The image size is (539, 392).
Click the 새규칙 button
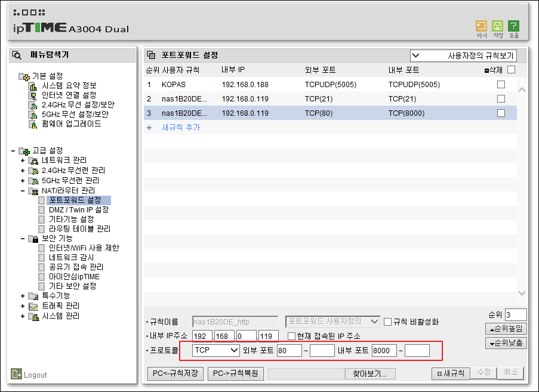click(451, 373)
